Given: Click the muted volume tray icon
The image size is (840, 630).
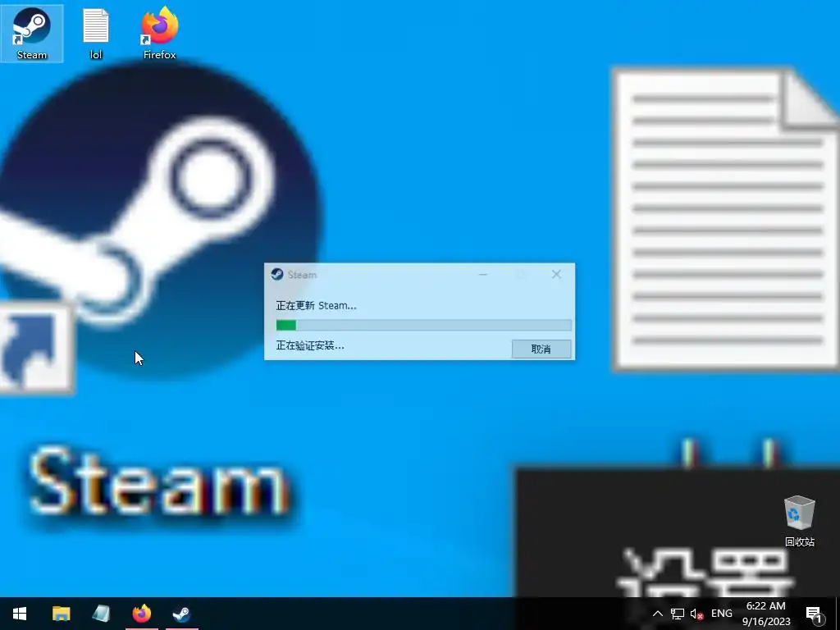Looking at the screenshot, I should coord(697,614).
